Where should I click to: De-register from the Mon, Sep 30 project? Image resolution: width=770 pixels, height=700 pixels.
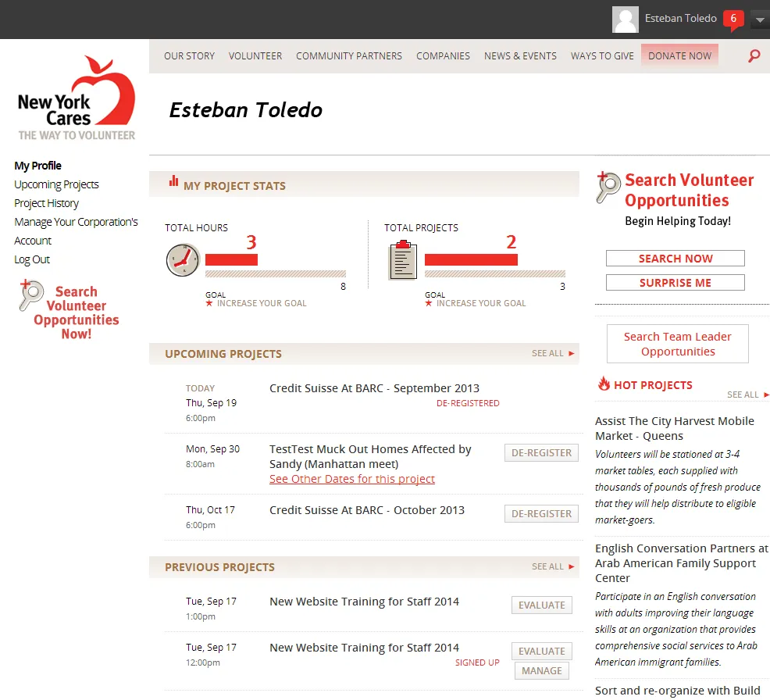(x=541, y=452)
